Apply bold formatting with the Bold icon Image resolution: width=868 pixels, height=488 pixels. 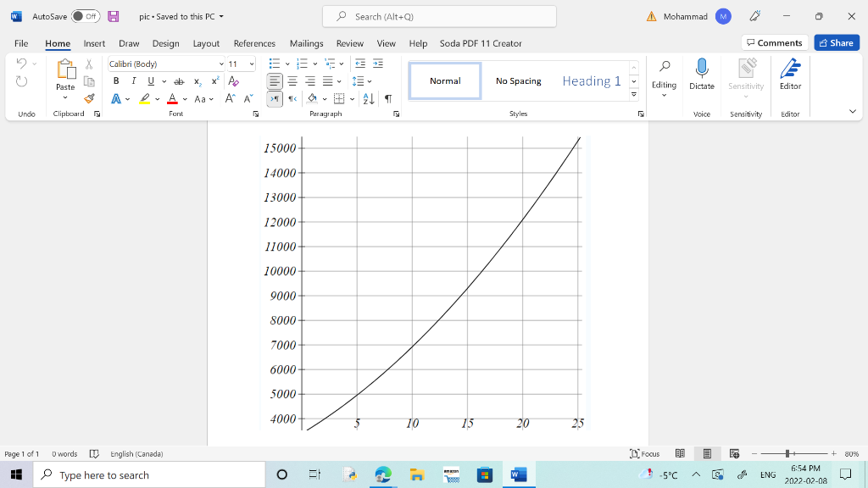[x=116, y=80]
